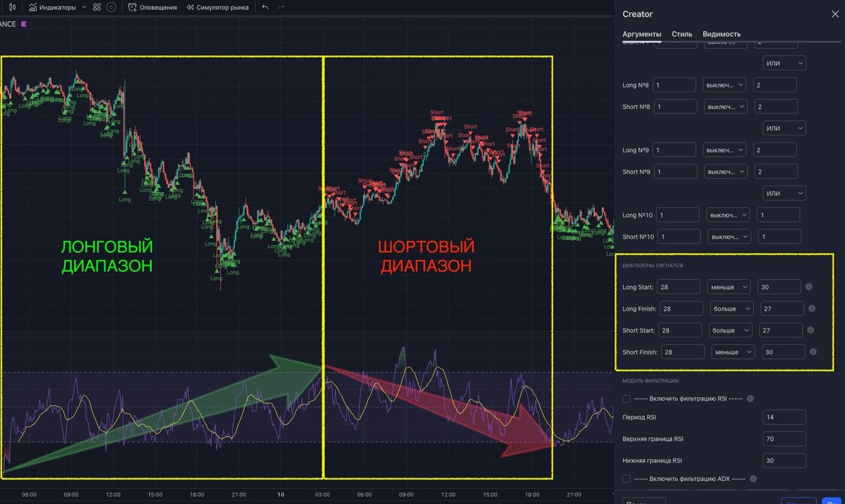Open the Long Finish больше dropdown
The image size is (845, 504).
[731, 309]
